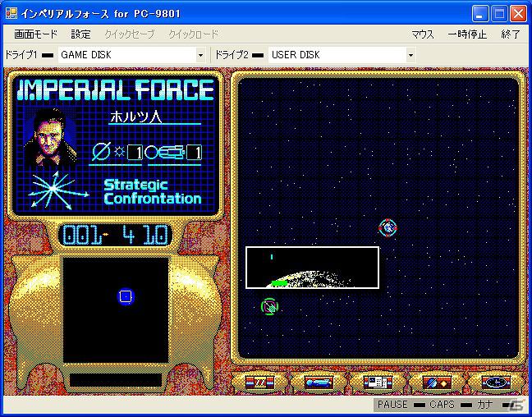Click the IMPERIAL FORCE logo
532x417 pixels.
(116, 90)
